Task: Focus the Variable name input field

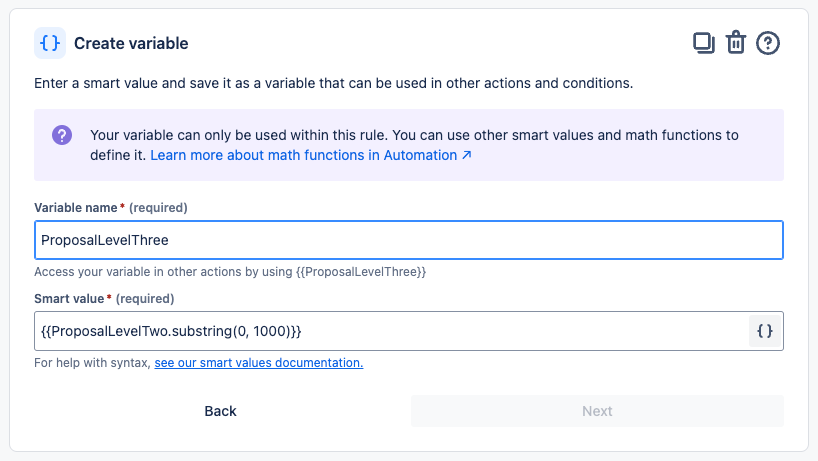Action: click(408, 240)
